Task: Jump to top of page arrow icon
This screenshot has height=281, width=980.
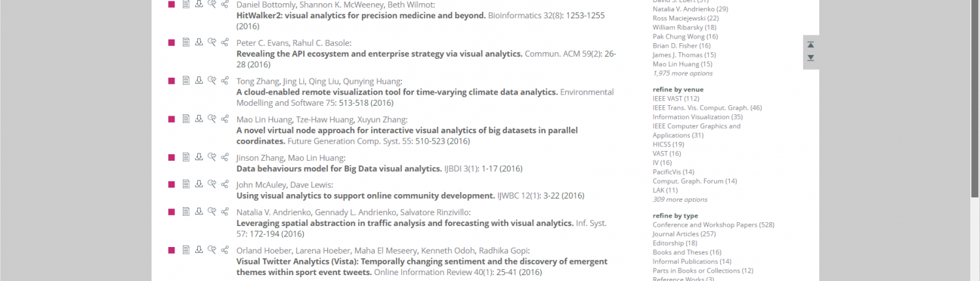Action: coord(811,44)
